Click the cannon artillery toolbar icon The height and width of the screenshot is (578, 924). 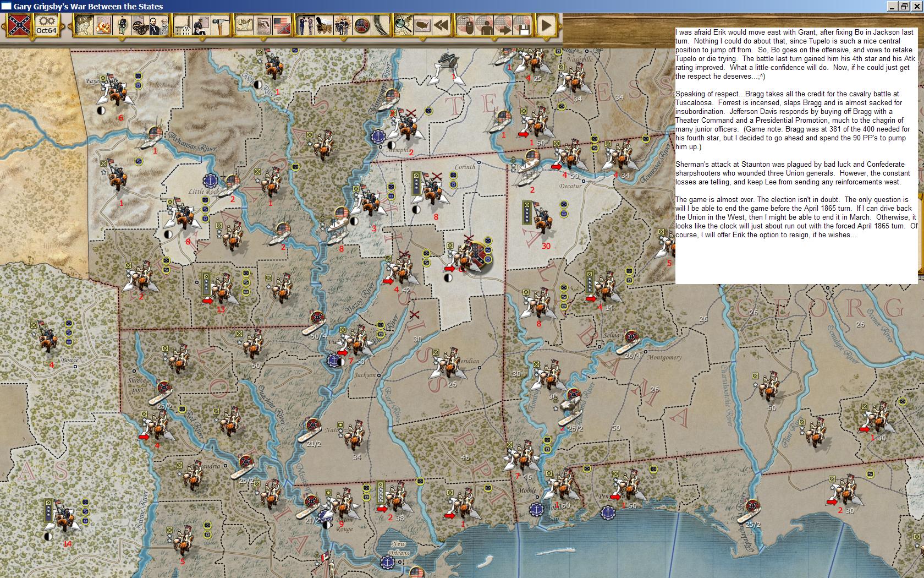click(140, 25)
